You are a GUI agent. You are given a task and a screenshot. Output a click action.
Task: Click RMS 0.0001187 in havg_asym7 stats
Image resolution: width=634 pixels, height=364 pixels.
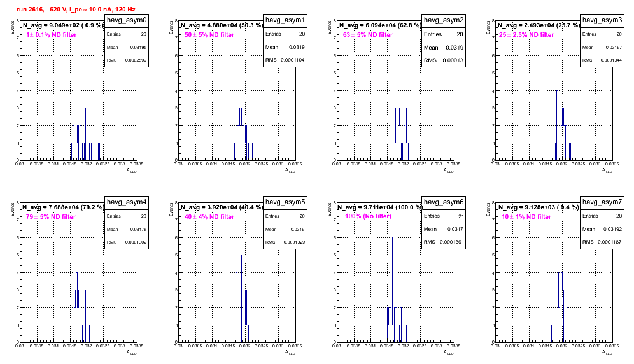602,242
